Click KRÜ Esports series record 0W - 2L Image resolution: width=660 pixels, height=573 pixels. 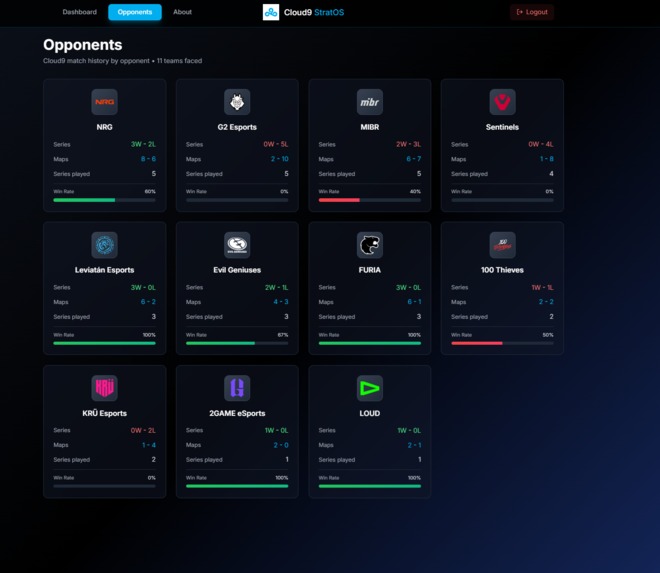[143, 430]
